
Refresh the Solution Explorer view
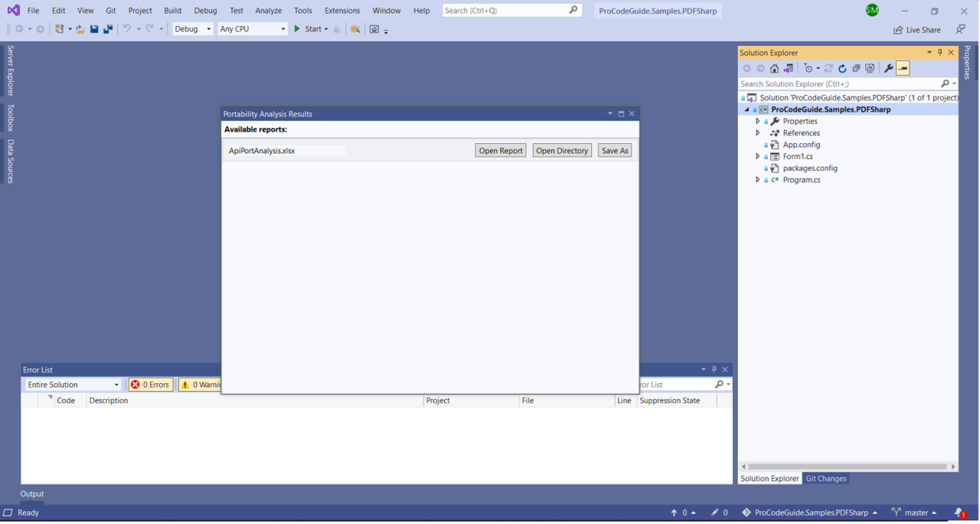tap(842, 69)
